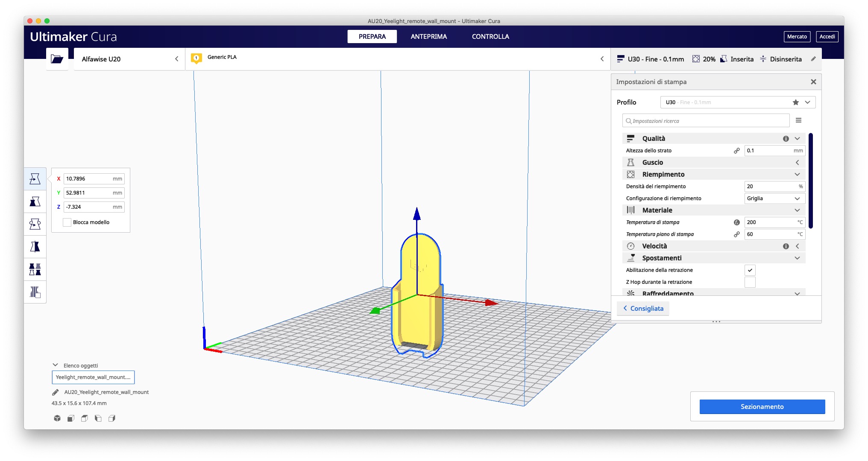Switch to the ANTEPRIMA tab
This screenshot has width=868, height=461.
click(x=428, y=37)
